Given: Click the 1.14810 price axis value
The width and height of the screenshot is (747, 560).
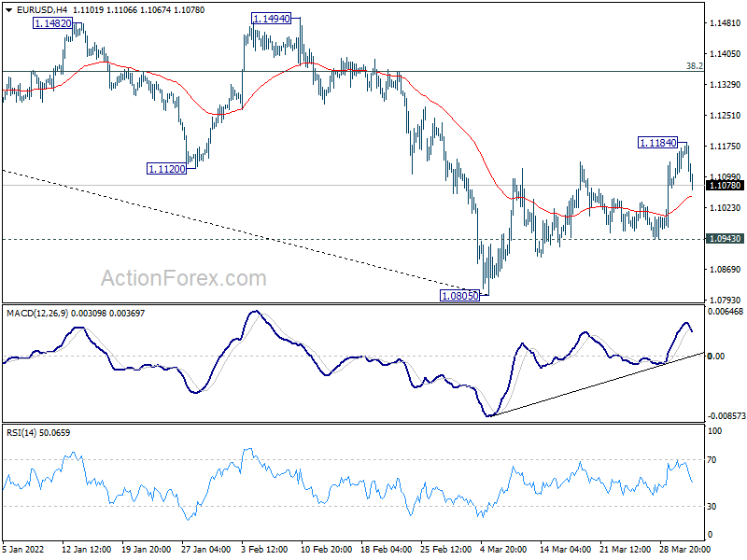Looking at the screenshot, I should pyautogui.click(x=726, y=22).
